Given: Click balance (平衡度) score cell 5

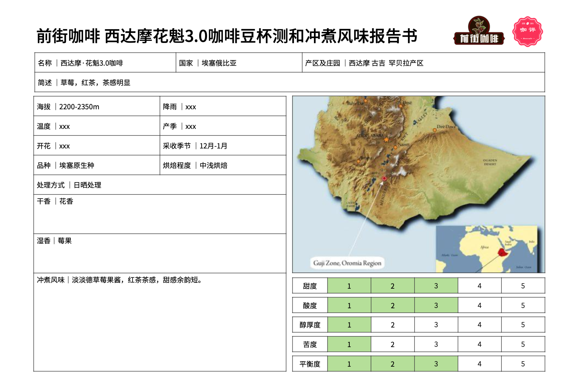Looking at the screenshot, I should (x=523, y=364).
